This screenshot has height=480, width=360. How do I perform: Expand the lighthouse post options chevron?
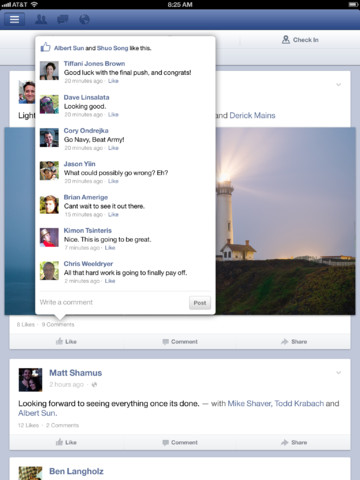(339, 85)
